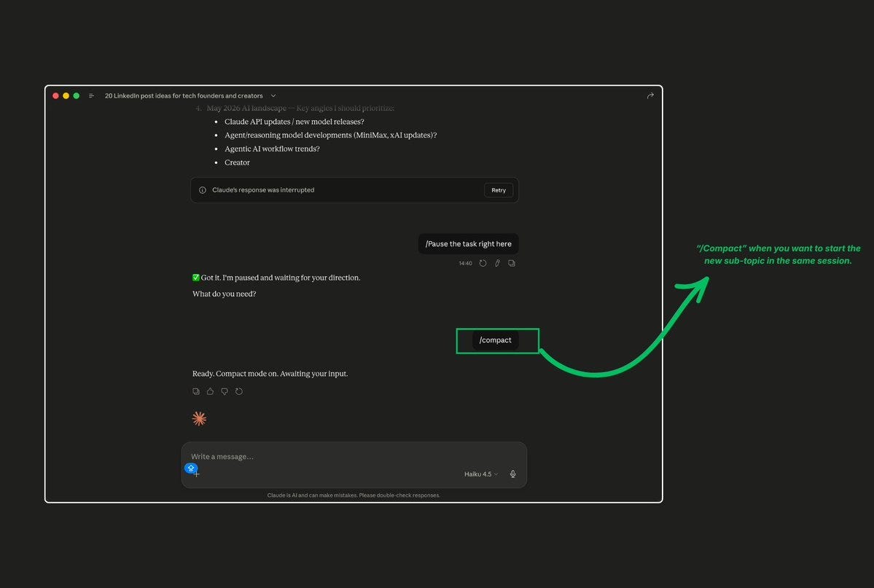Viewport: 874px width, 588px height.
Task: Click the Retry button
Action: coord(499,190)
